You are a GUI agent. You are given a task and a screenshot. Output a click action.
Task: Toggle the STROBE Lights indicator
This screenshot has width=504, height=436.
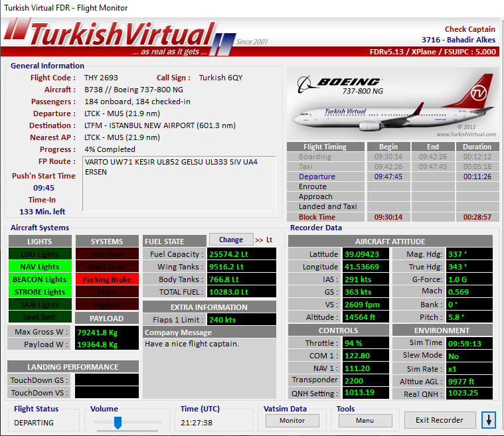pos(40,292)
